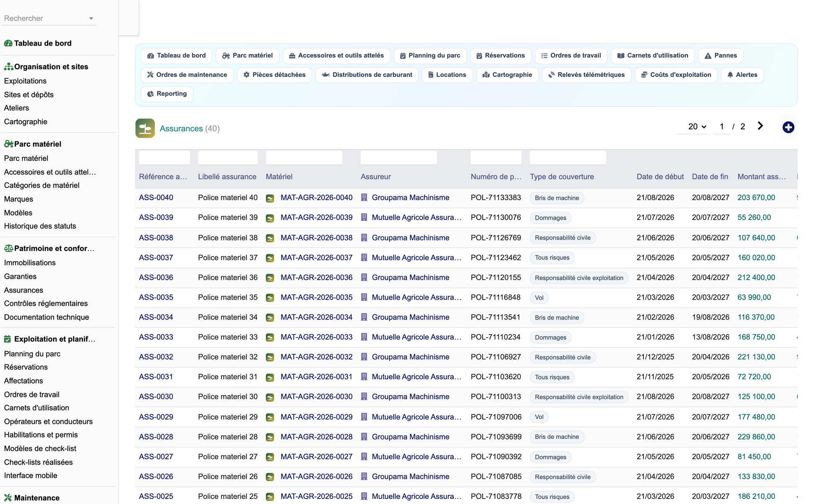Click material icon beside MAT-AGR-2026-0040
Viewport: 815px width, 504px height.
coord(270,198)
